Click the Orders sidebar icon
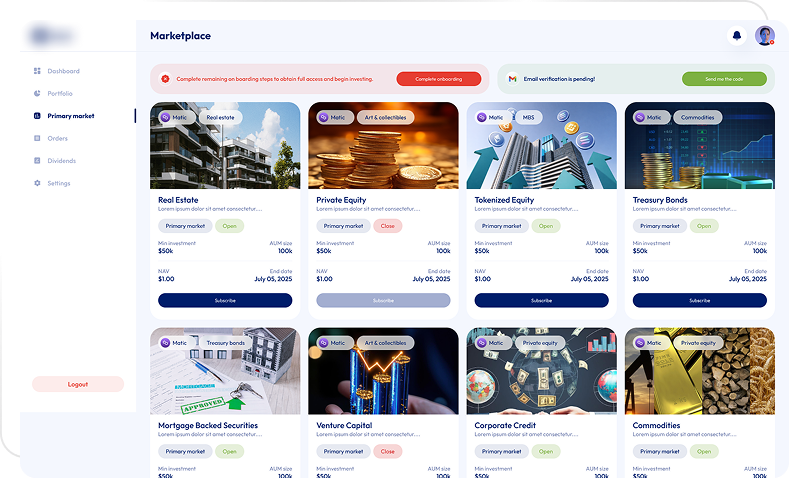The image size is (789, 478). [37, 138]
